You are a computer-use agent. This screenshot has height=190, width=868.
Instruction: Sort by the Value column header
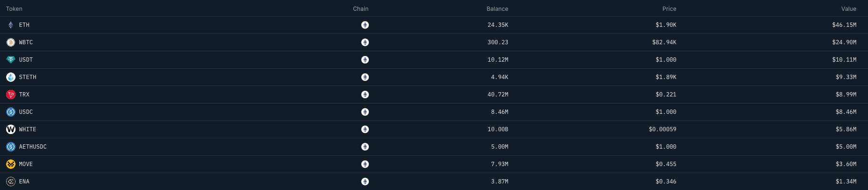(849, 9)
